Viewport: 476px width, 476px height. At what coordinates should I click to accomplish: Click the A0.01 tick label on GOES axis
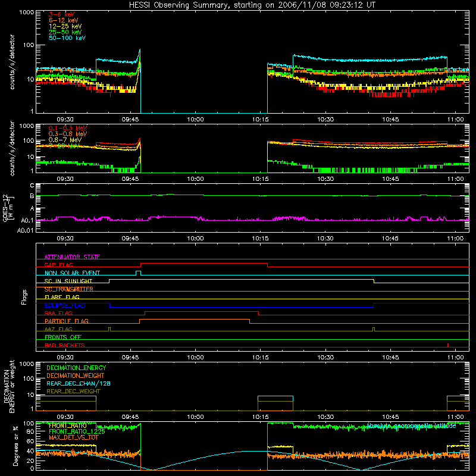[26, 230]
